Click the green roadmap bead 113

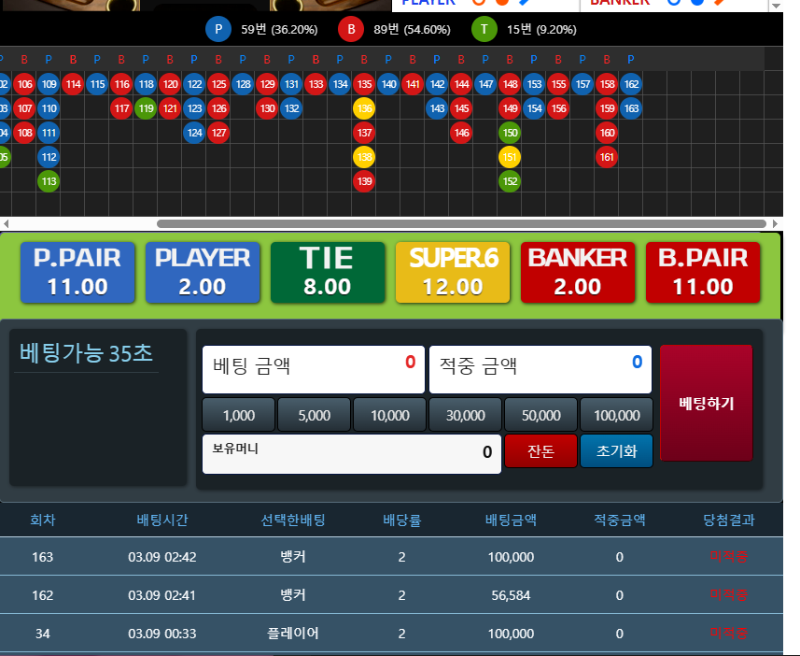pyautogui.click(x=48, y=181)
